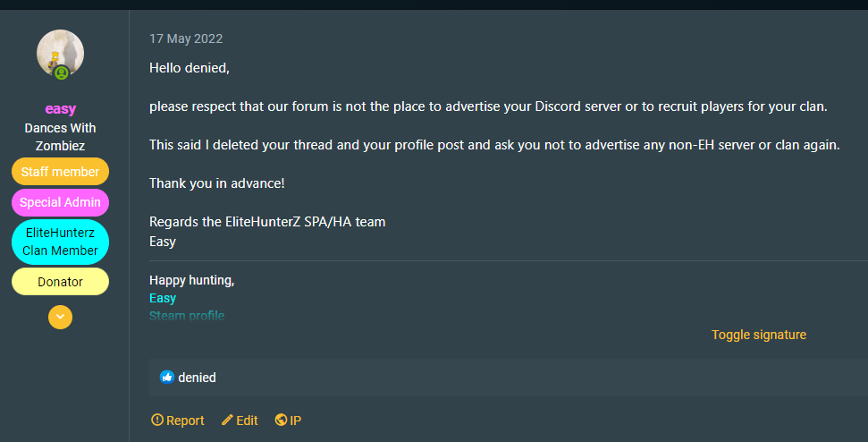Open the Steam profile signature link

point(187,316)
